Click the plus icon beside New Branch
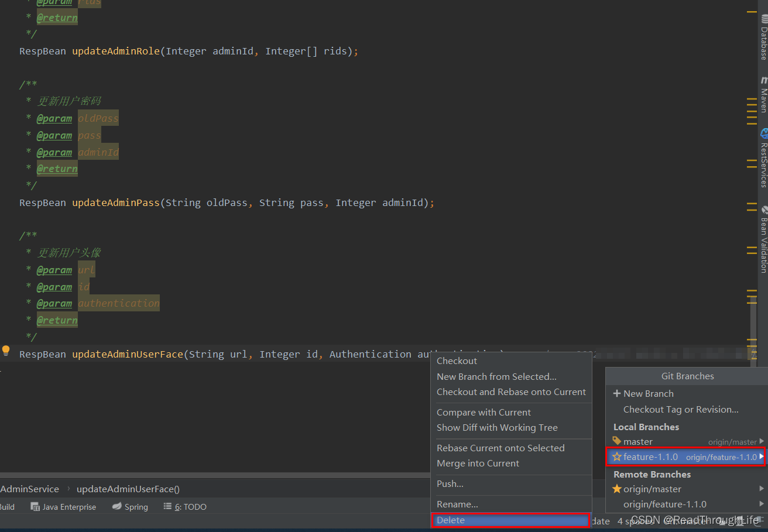The height and width of the screenshot is (532, 768). coord(616,393)
